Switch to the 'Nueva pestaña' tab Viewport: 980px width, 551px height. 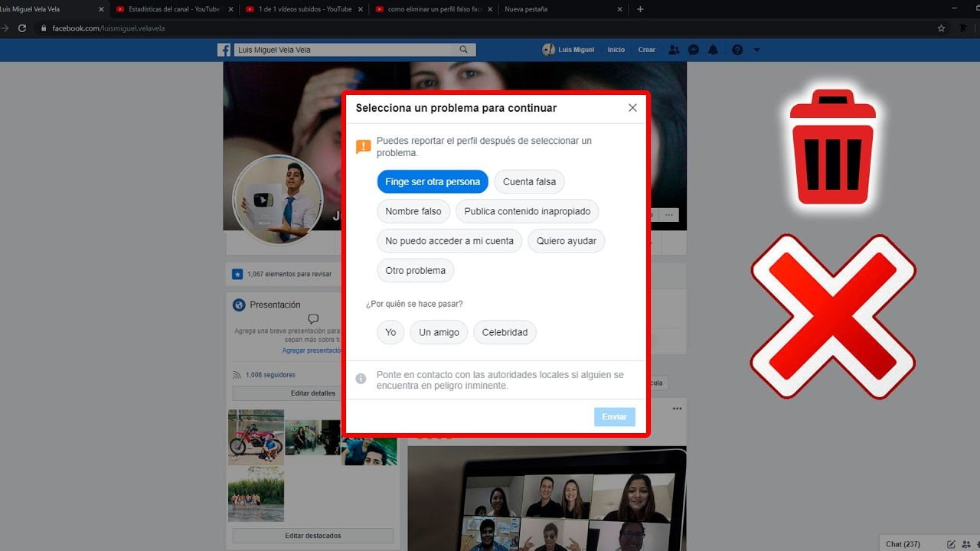(x=563, y=9)
